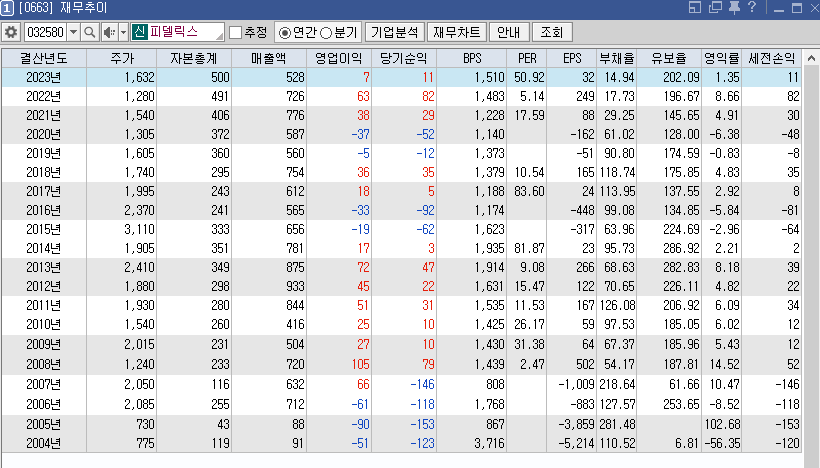Click the PER column header
This screenshot has height=468, width=820.
[527, 58]
